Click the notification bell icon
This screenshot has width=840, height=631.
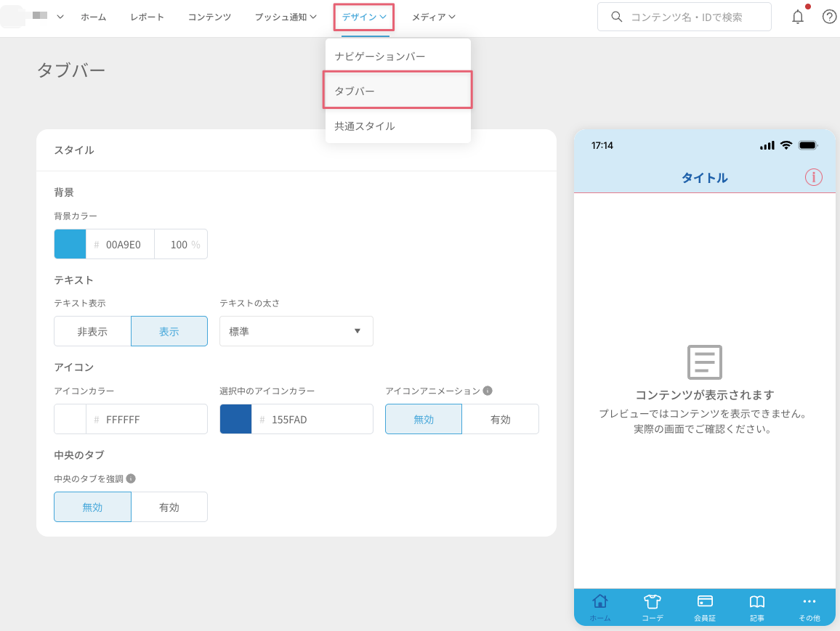[798, 17]
